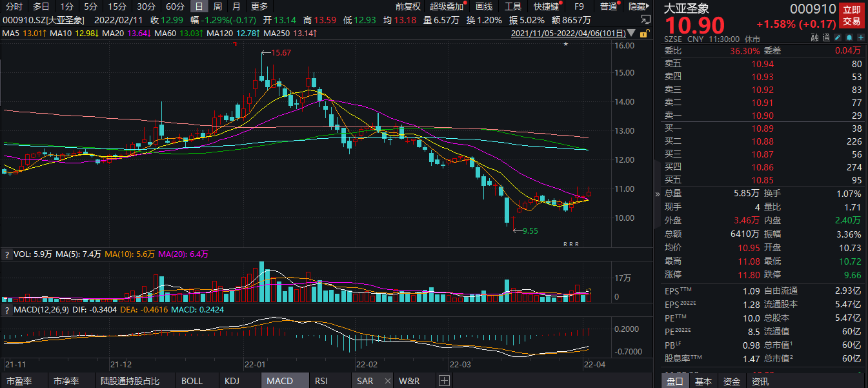The width and height of the screenshot is (868, 388).
Task: Click the pencil note icon beside 融 通
Action: 838,39
